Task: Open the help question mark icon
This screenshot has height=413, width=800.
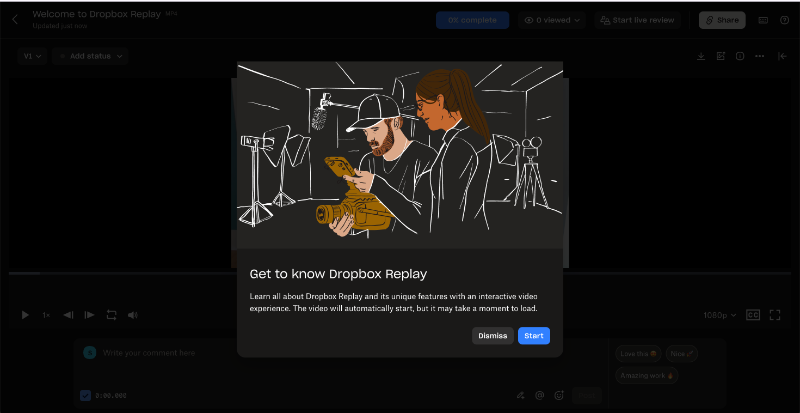Action: tap(785, 20)
